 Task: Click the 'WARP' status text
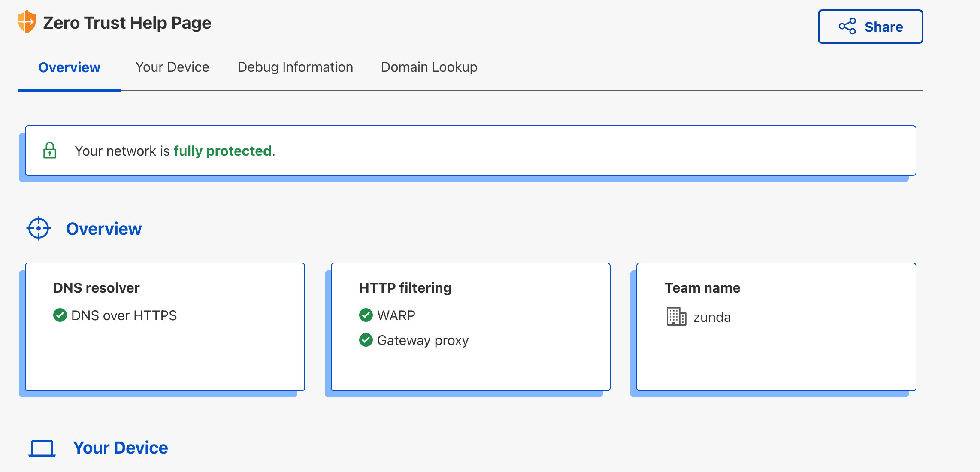click(396, 315)
